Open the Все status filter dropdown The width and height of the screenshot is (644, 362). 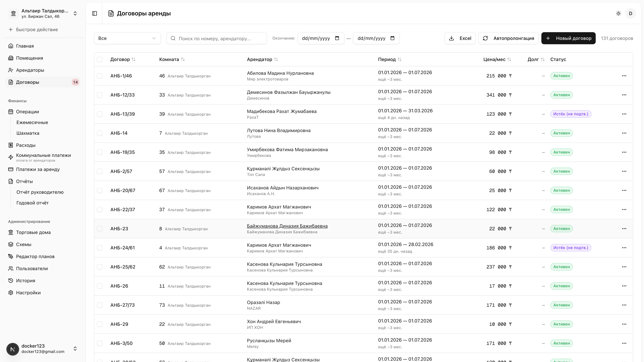click(127, 38)
